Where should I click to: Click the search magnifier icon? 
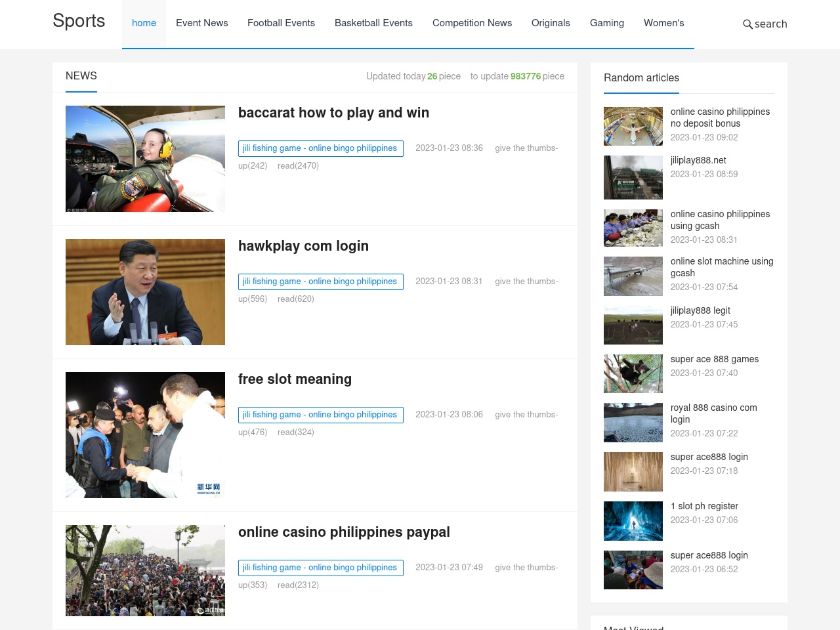(747, 24)
